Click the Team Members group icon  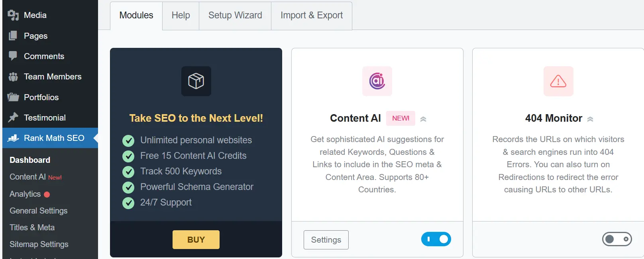(x=13, y=77)
